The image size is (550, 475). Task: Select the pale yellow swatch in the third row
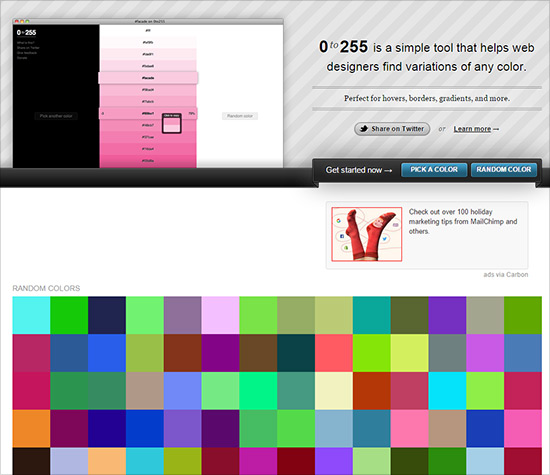coord(334,391)
